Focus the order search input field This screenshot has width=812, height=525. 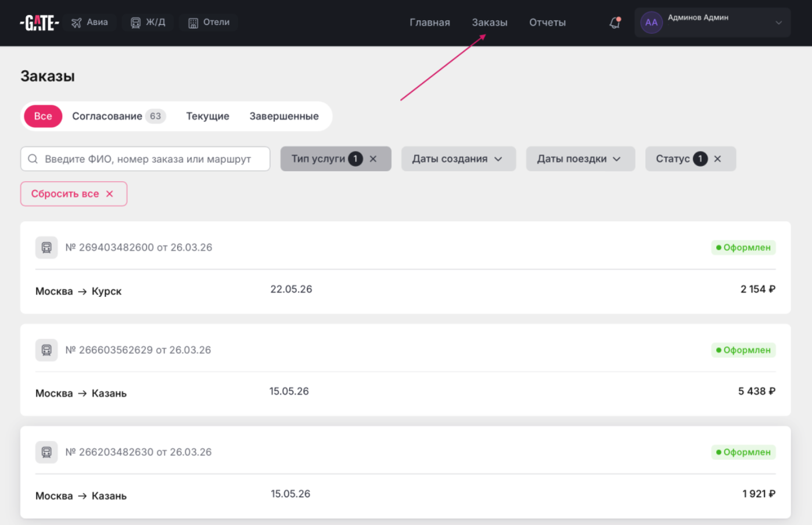click(151, 159)
